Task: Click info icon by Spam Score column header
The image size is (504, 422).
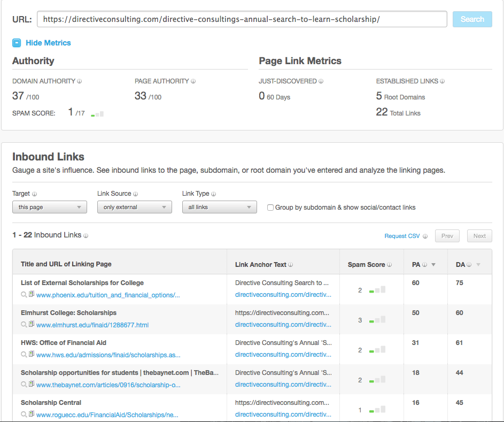Action: pos(389,265)
